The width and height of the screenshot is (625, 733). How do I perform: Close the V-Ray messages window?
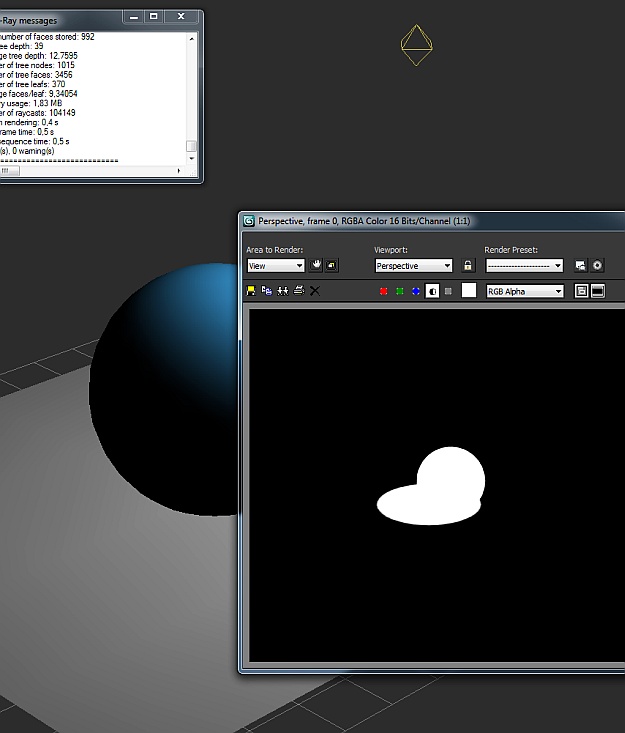(x=181, y=17)
